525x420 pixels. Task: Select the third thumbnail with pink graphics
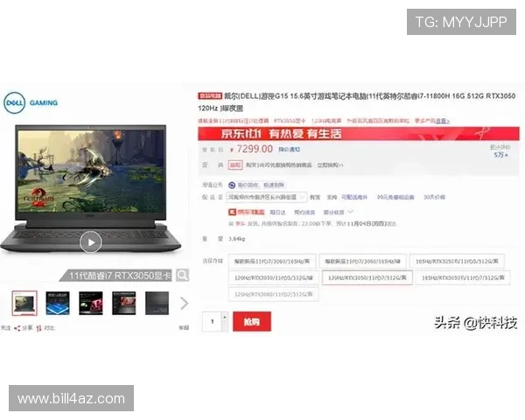tap(91, 303)
